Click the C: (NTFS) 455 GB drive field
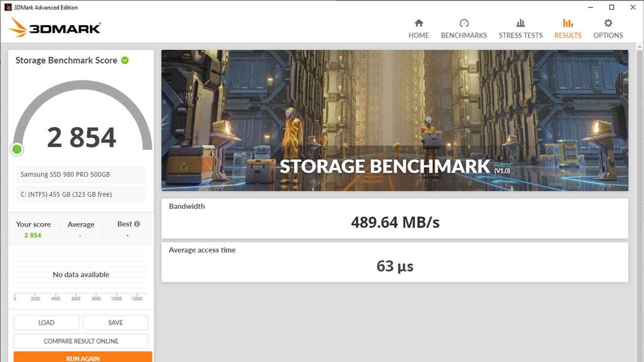The height and width of the screenshot is (362, 644). (81, 194)
